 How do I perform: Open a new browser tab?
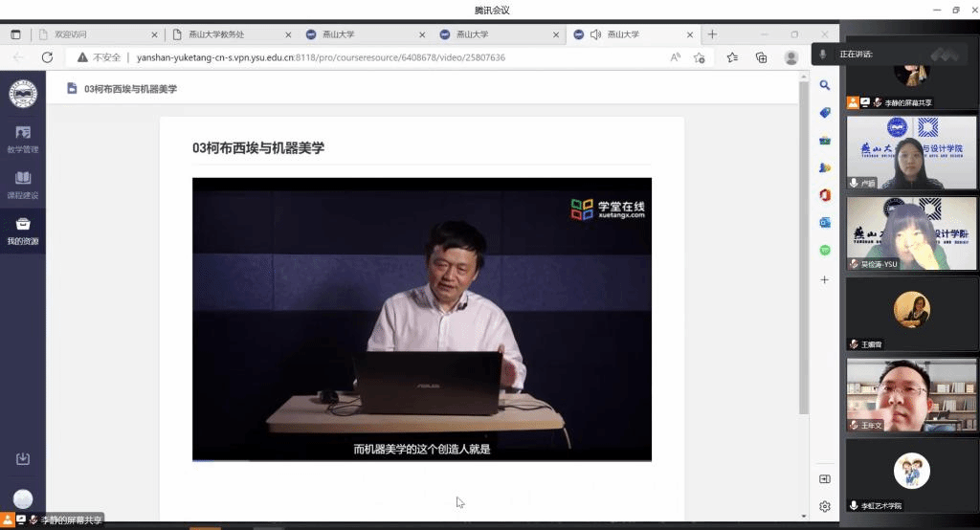[x=712, y=34]
